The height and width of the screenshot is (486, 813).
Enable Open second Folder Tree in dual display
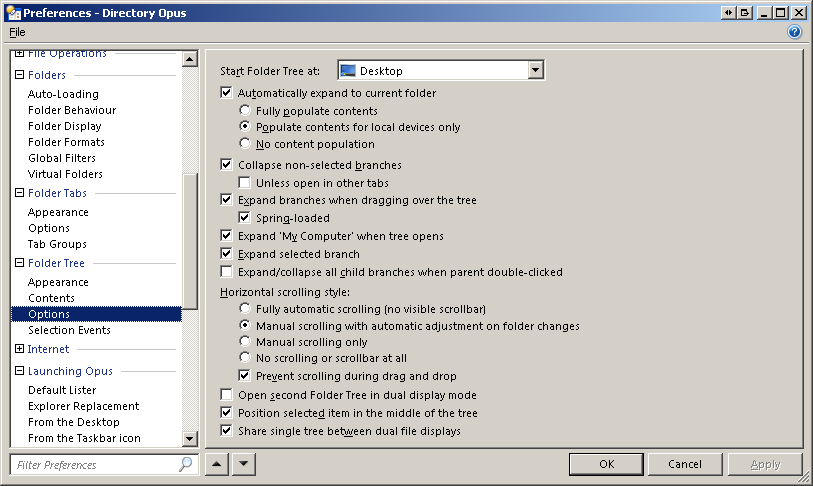tap(226, 395)
